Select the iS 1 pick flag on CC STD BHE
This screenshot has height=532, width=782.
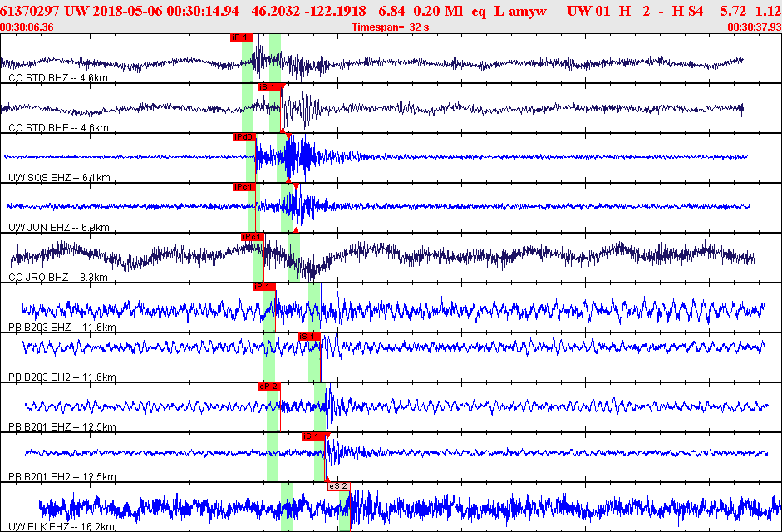coord(268,87)
